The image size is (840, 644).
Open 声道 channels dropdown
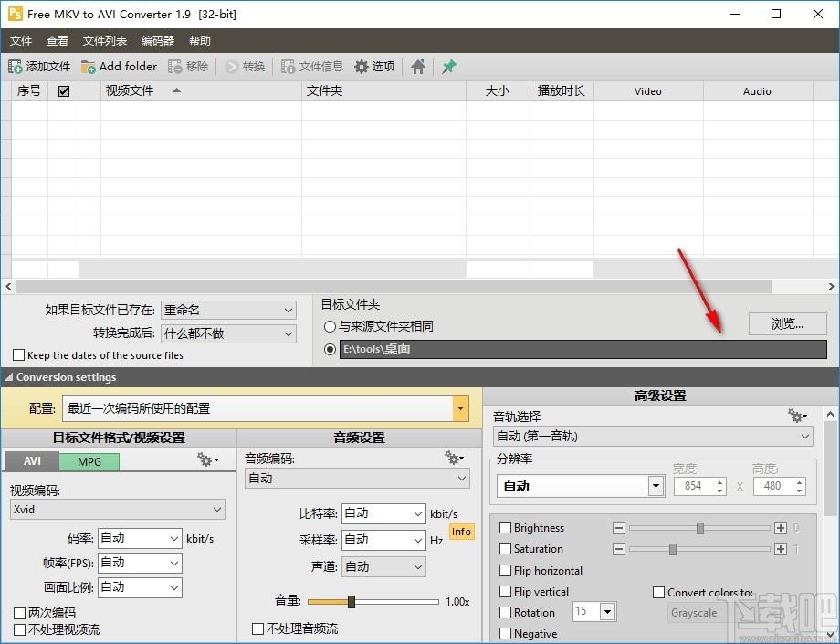(383, 567)
